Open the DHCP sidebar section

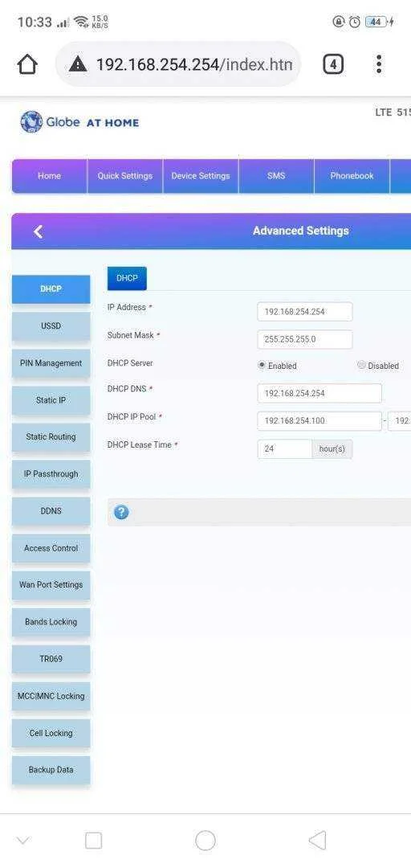[x=51, y=289]
